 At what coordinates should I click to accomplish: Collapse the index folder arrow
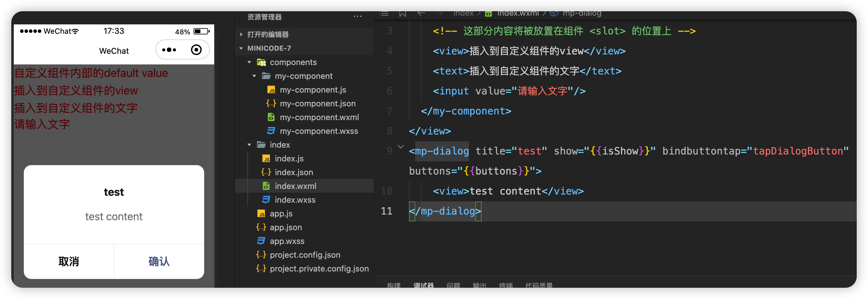(249, 145)
